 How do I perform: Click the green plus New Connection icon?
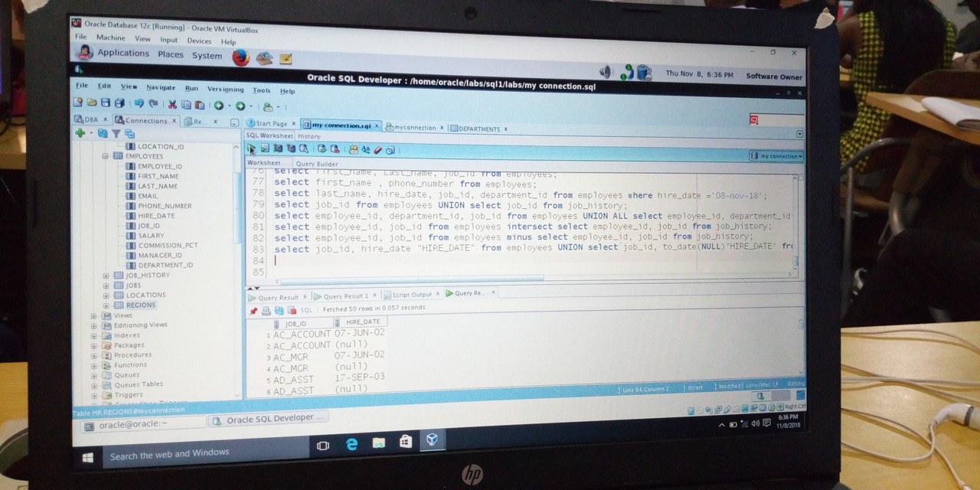tap(80, 132)
